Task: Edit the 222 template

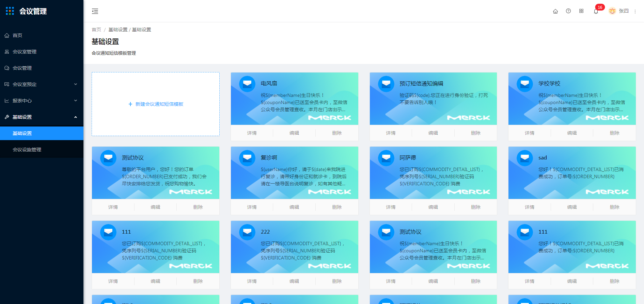Action: point(294,281)
